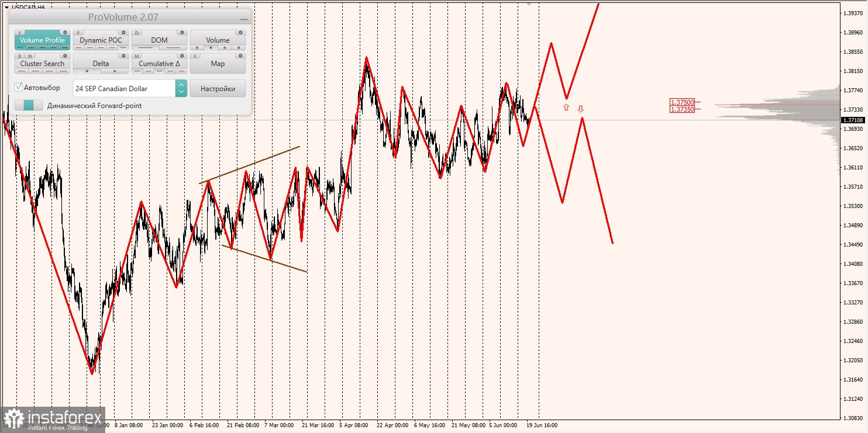
Task: Click the 1.30830 price axis value
Action: coord(853,418)
